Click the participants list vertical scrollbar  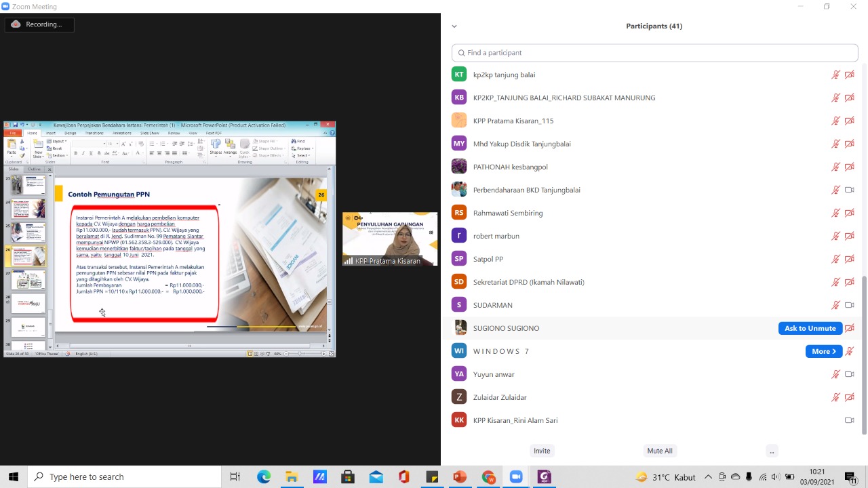tap(863, 352)
